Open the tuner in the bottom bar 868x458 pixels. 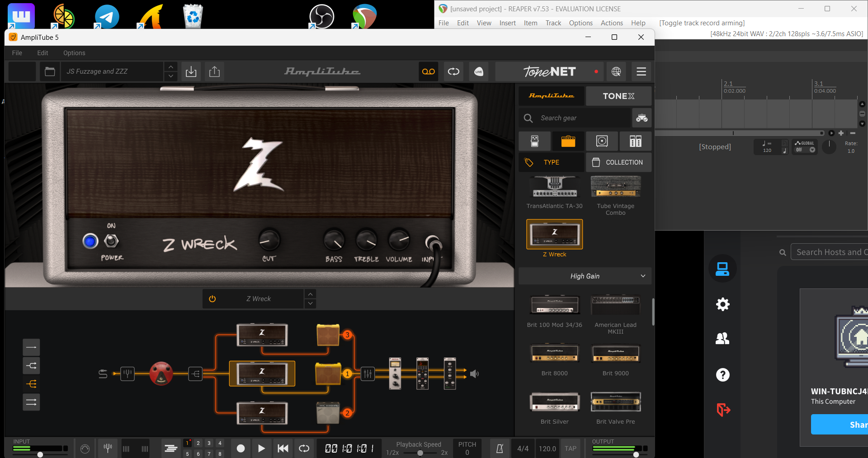pos(108,448)
